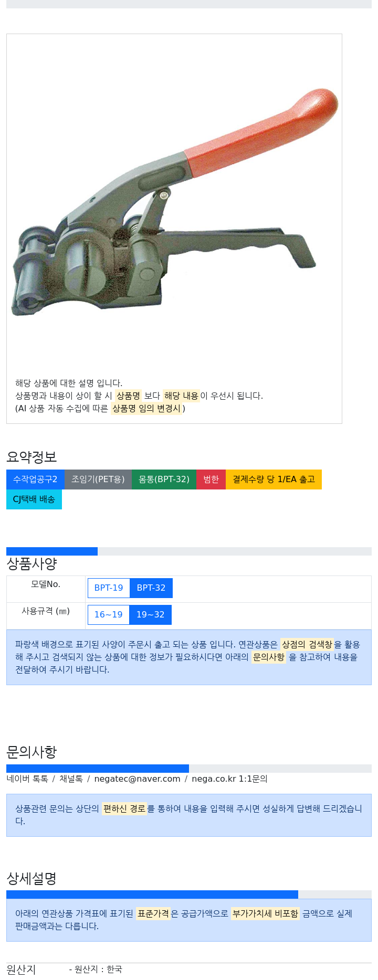The height and width of the screenshot is (980, 378).
Task: Select the 19~32 size option
Action: click(150, 615)
